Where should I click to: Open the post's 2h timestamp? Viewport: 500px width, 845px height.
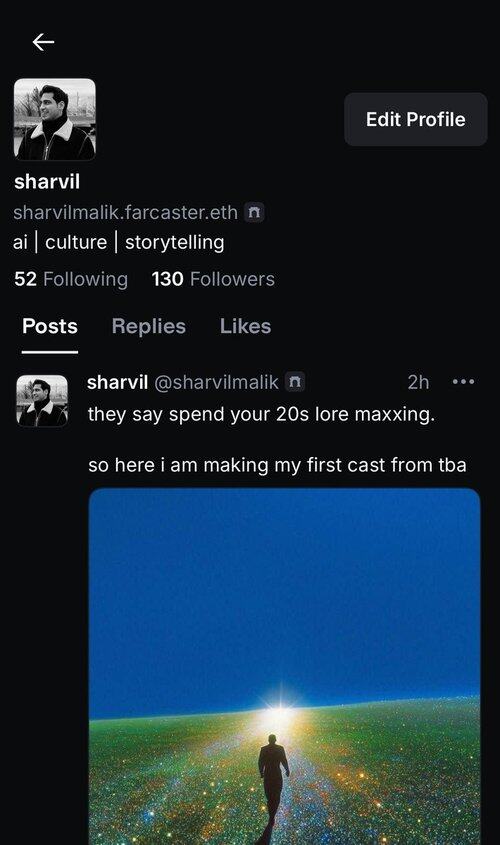(418, 382)
